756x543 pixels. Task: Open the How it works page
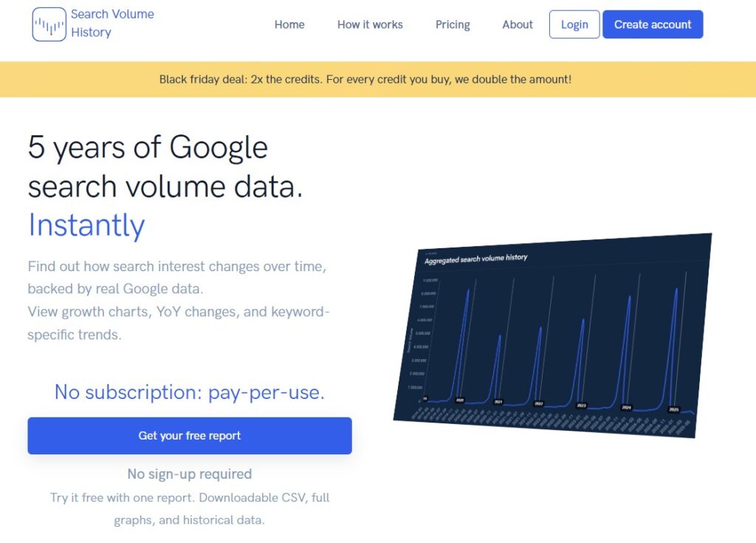[370, 24]
